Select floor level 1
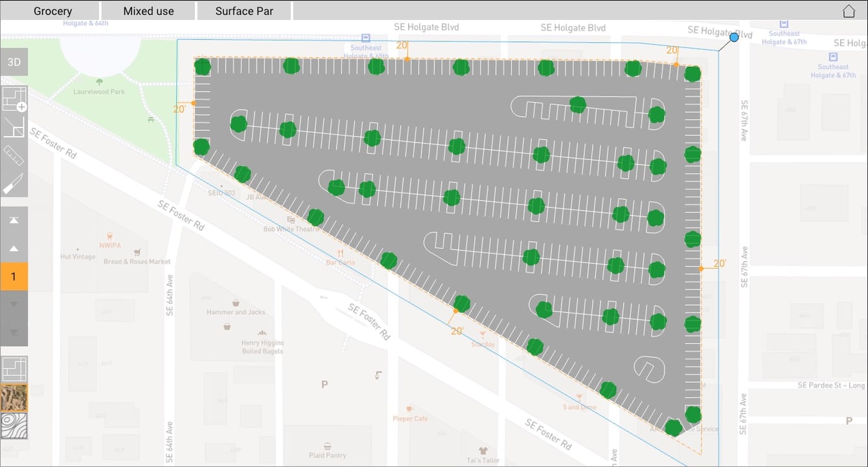This screenshot has height=467, width=868. tap(14, 277)
